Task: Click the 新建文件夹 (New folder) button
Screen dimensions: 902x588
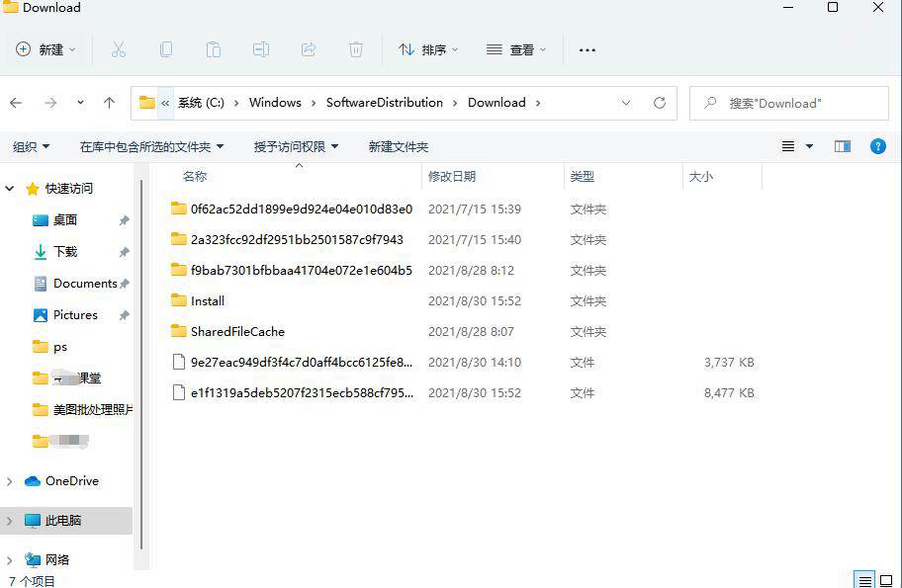Action: coord(398,145)
